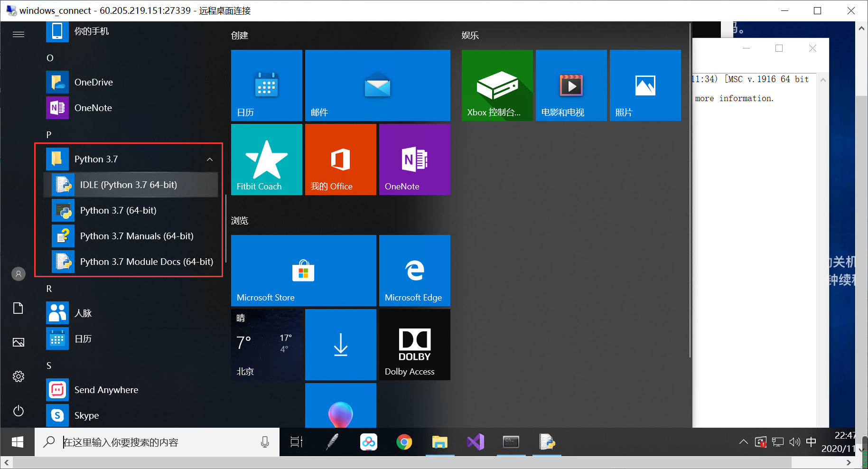Click the network tray icon
The width and height of the screenshot is (868, 469).
pyautogui.click(x=777, y=442)
